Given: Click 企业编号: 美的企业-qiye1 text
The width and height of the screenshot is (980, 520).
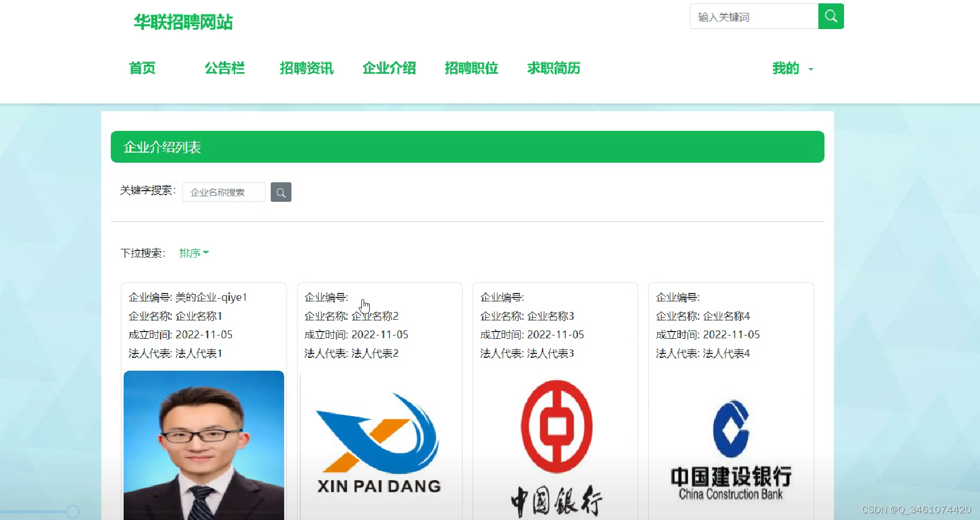Looking at the screenshot, I should (x=188, y=297).
